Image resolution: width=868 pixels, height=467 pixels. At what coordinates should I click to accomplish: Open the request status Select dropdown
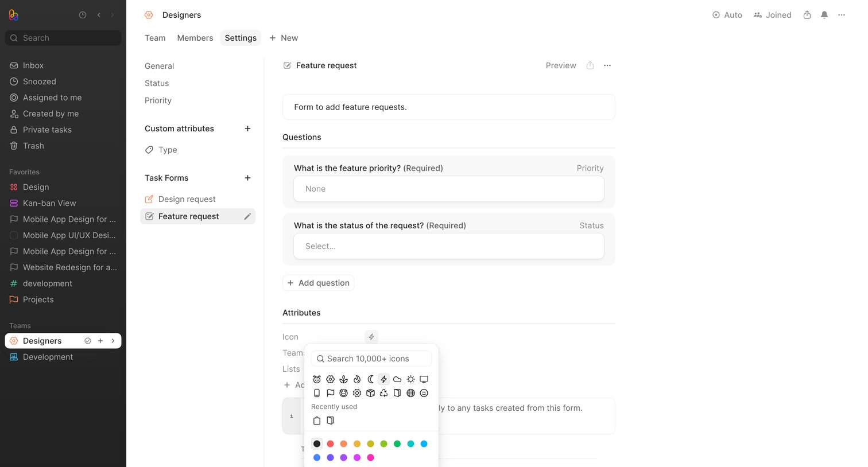449,246
